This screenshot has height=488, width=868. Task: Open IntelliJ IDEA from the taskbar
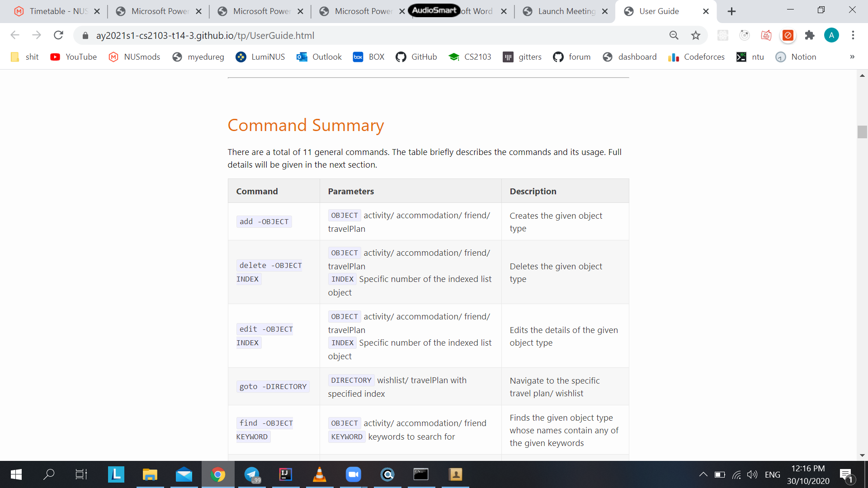click(285, 474)
